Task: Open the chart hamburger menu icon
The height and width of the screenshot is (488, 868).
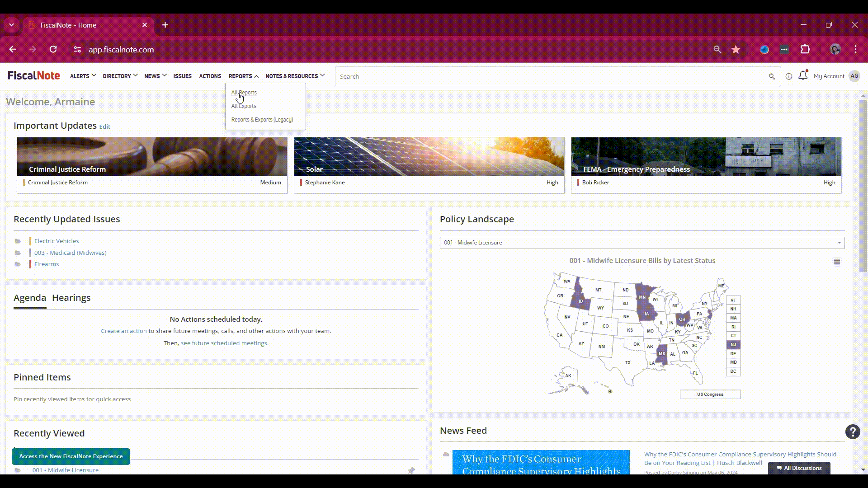Action: [837, 262]
